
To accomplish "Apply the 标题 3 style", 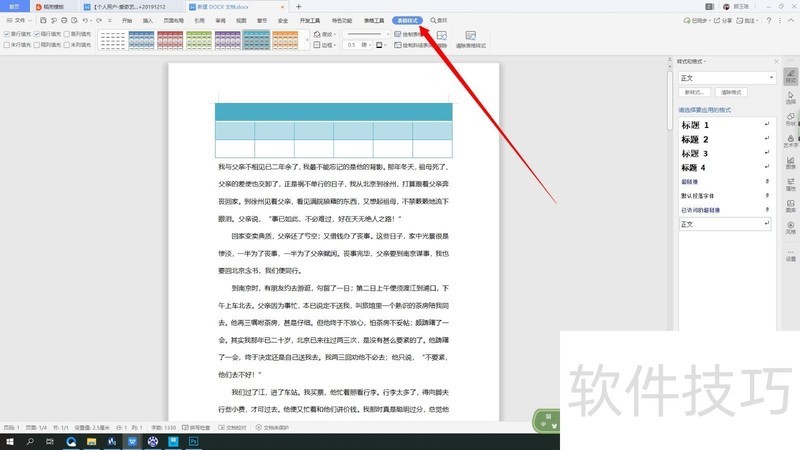I will point(725,154).
